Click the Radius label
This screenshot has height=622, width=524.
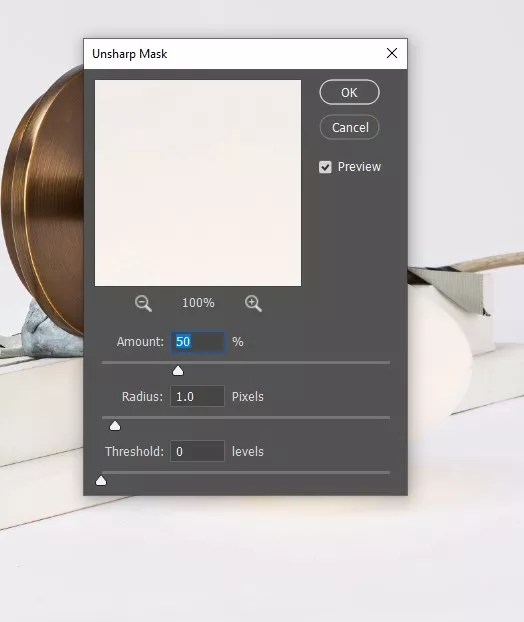click(x=142, y=396)
